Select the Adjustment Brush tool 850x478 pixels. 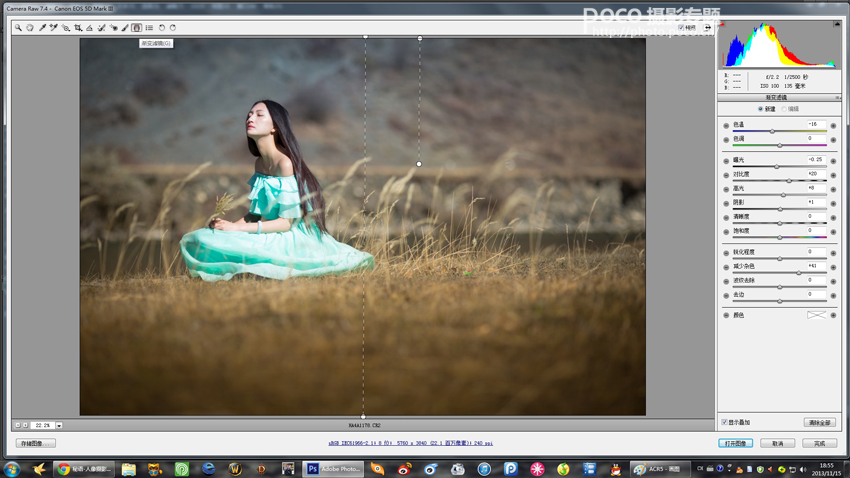(125, 28)
